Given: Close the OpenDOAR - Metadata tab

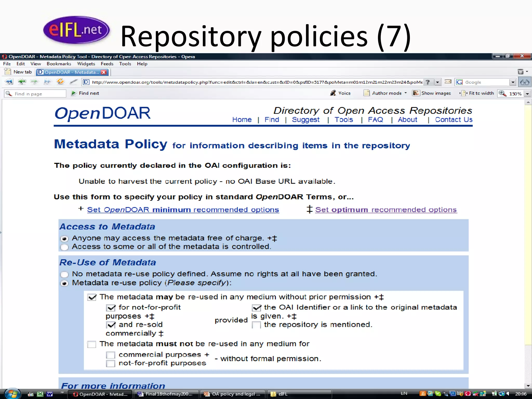Looking at the screenshot, I should point(104,72).
